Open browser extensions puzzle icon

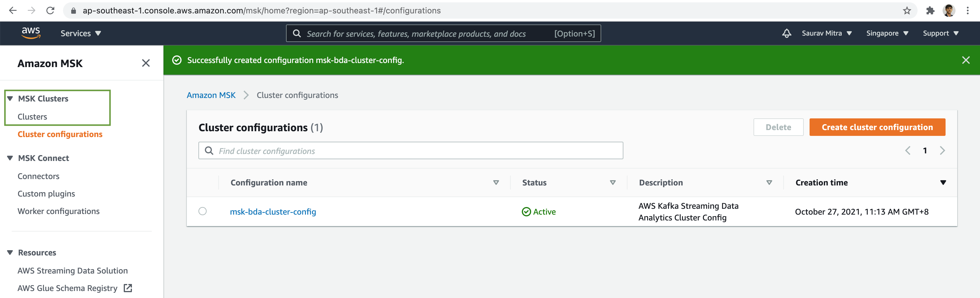[x=930, y=10]
